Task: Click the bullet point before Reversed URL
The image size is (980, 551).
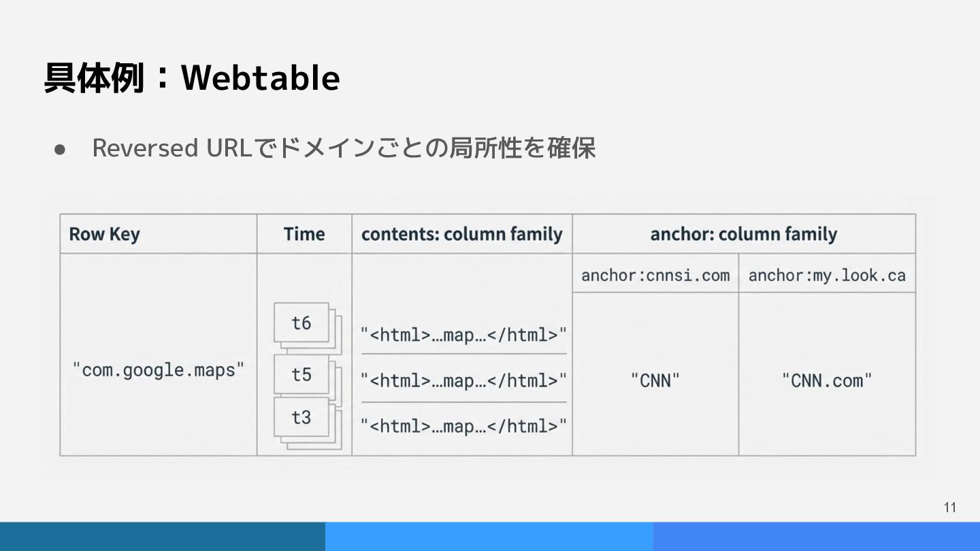Action: (x=59, y=148)
